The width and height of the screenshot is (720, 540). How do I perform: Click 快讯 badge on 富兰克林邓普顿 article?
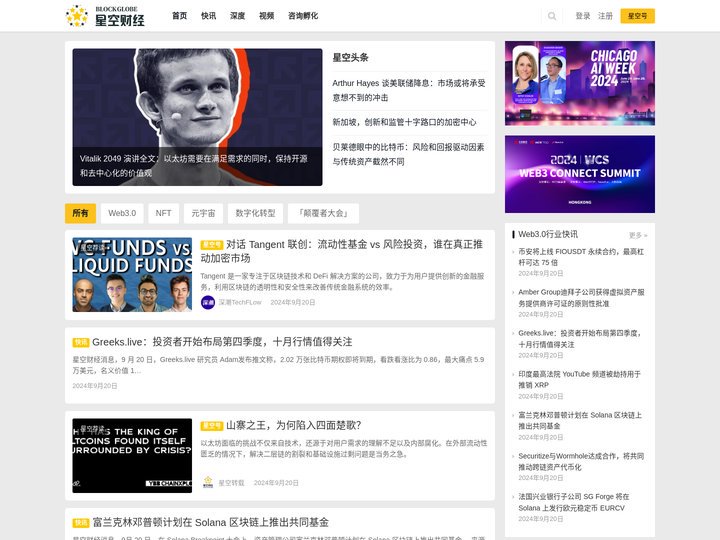click(81, 523)
